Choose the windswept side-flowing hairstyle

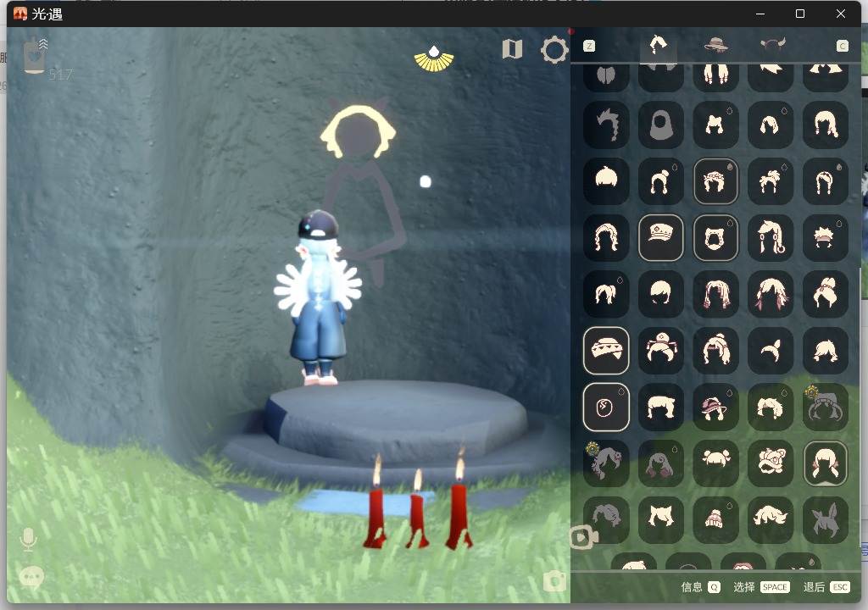click(x=771, y=520)
